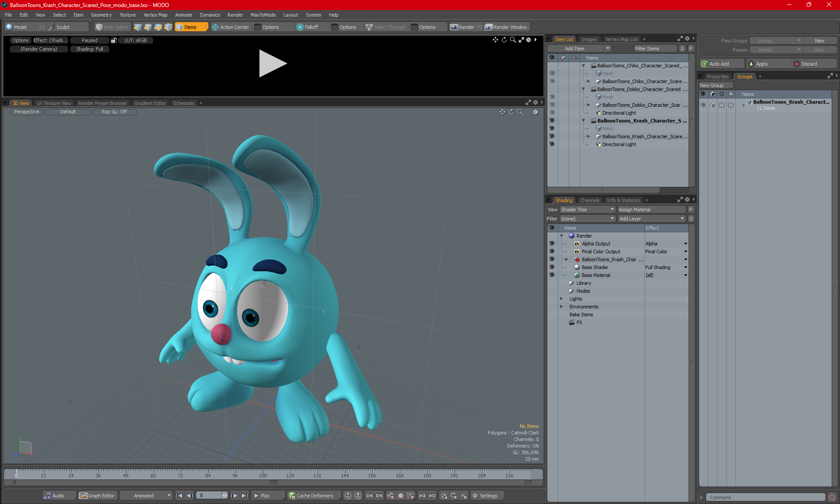Open Render Window
The height and width of the screenshot is (504, 840).
506,27
